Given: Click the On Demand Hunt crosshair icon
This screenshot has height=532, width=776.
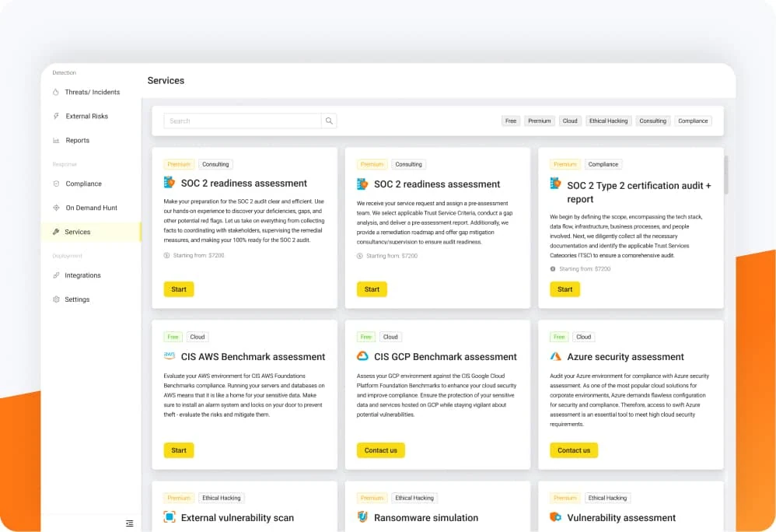Looking at the screenshot, I should [x=56, y=208].
